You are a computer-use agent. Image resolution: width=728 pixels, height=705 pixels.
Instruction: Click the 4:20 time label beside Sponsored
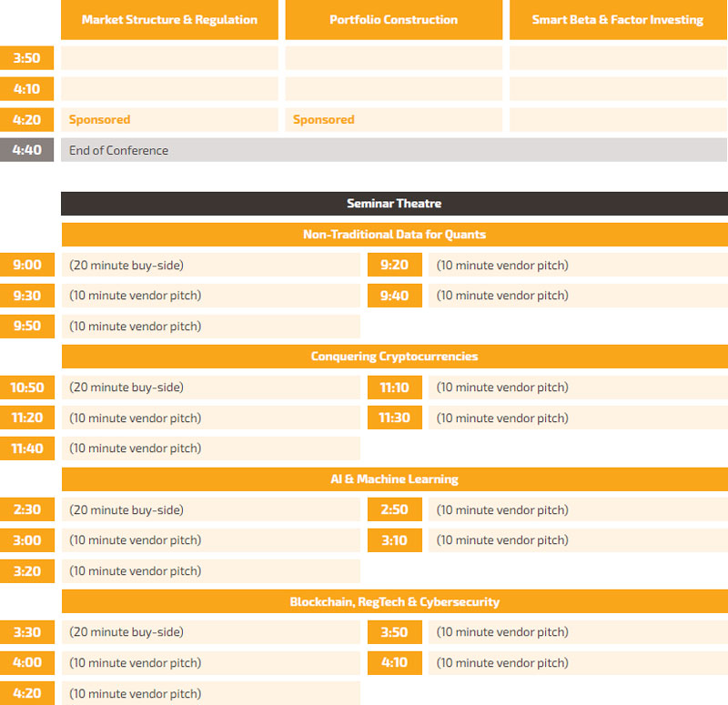pyautogui.click(x=26, y=120)
